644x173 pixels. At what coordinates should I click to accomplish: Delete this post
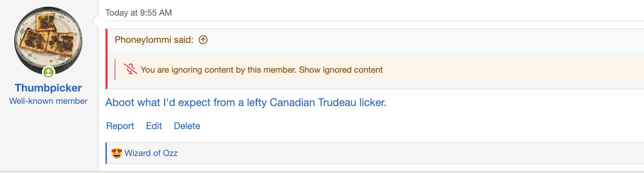[x=187, y=126]
